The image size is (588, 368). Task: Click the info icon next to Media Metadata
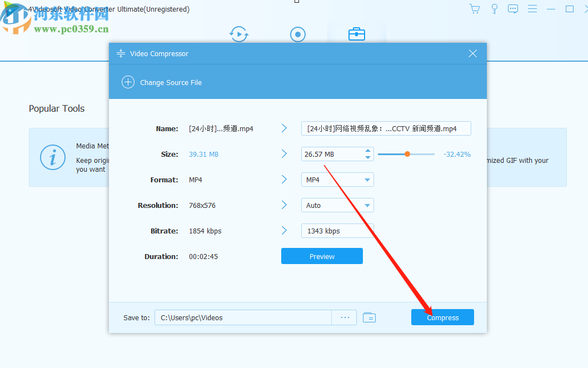click(53, 157)
